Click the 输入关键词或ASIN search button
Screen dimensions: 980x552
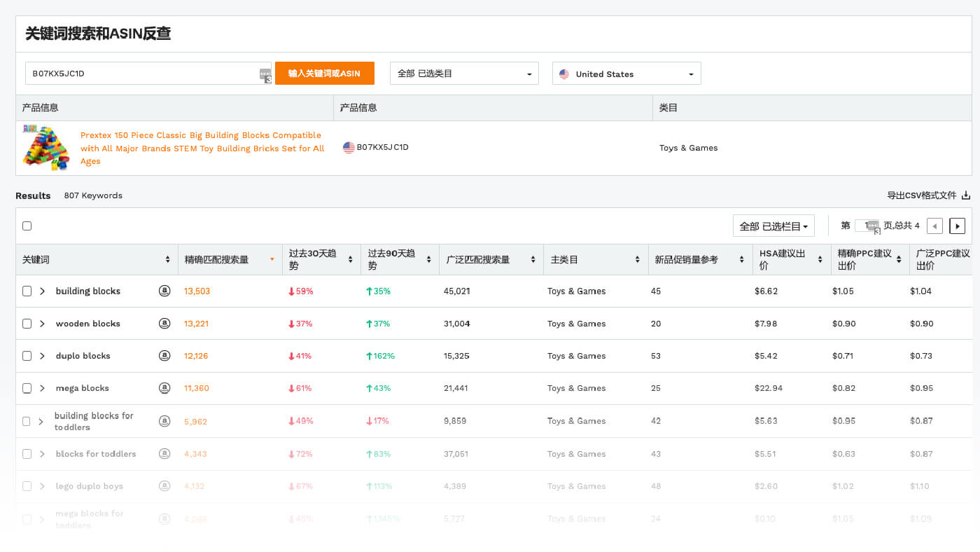[x=325, y=73]
